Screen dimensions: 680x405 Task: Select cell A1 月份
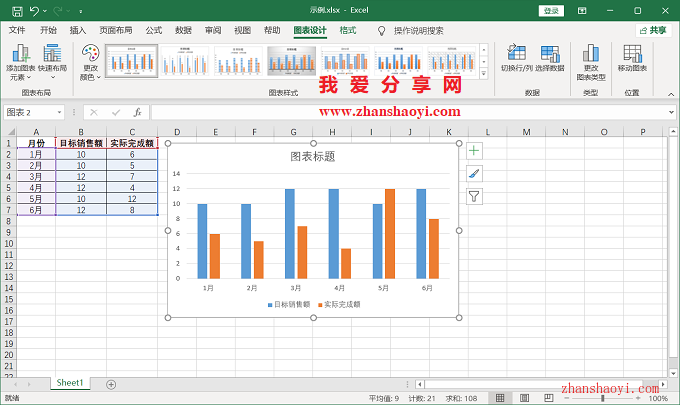pyautogui.click(x=36, y=143)
